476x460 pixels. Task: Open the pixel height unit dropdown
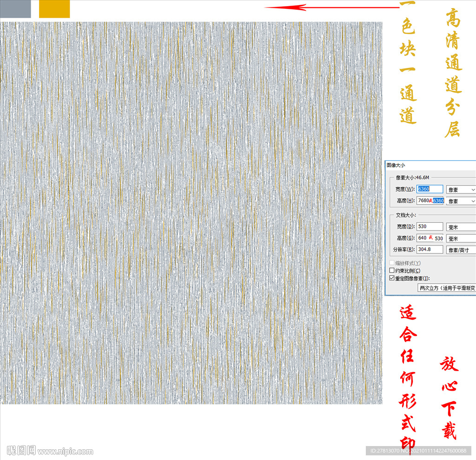[x=461, y=201]
